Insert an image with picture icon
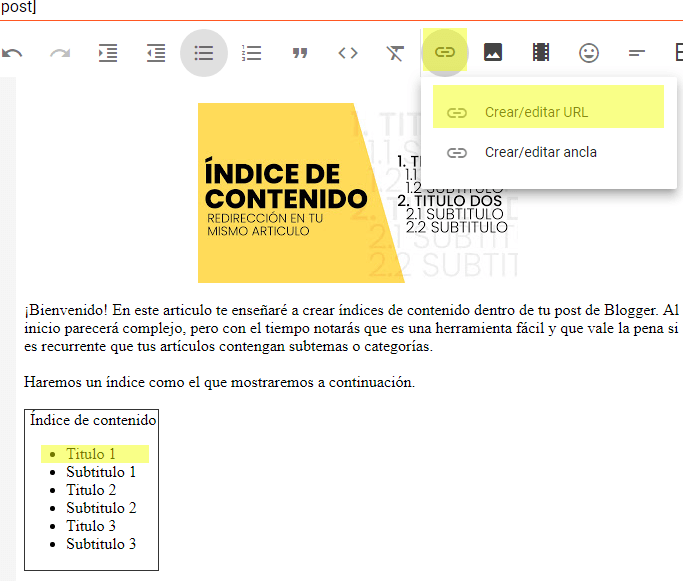 (x=493, y=52)
